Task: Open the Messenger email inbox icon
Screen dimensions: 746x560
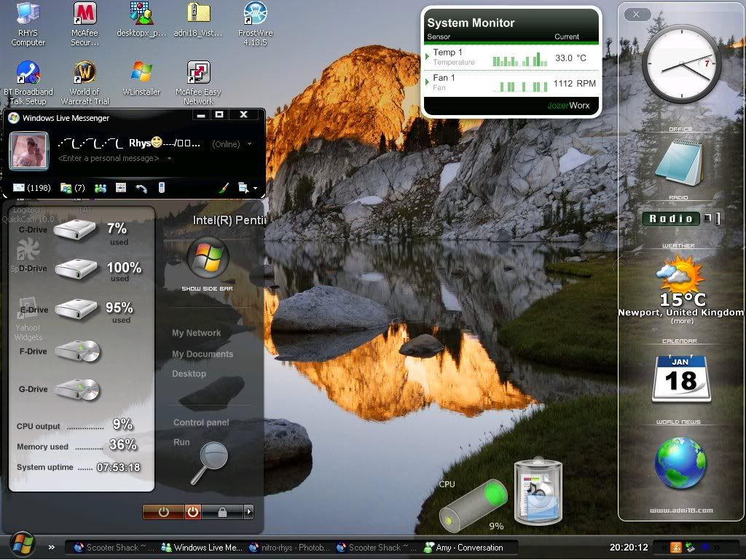Action: (x=19, y=188)
